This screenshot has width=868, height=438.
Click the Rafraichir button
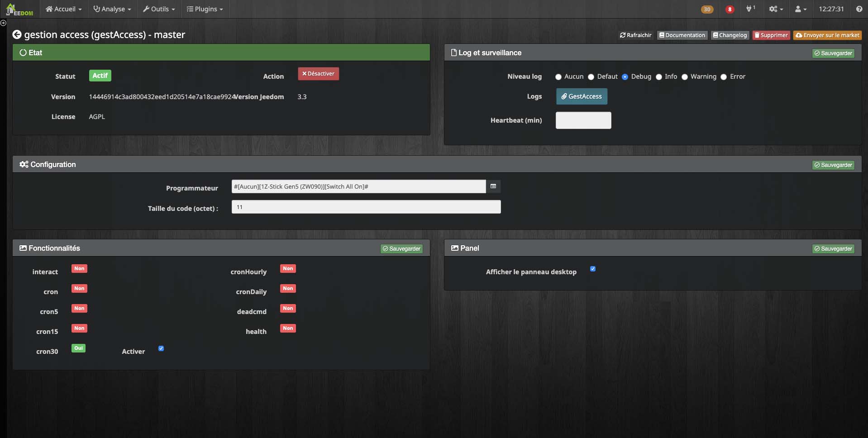click(636, 35)
